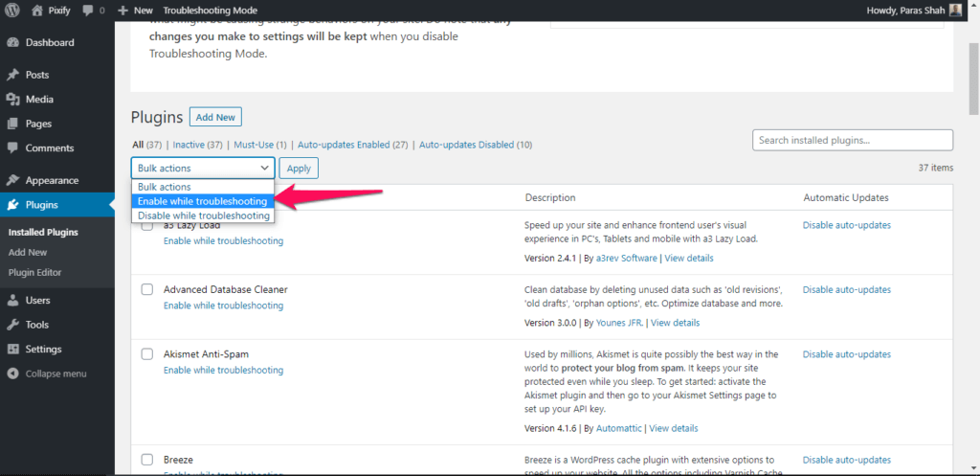The height and width of the screenshot is (476, 980).
Task: Open Add New plugins submenu item
Action: (x=28, y=252)
